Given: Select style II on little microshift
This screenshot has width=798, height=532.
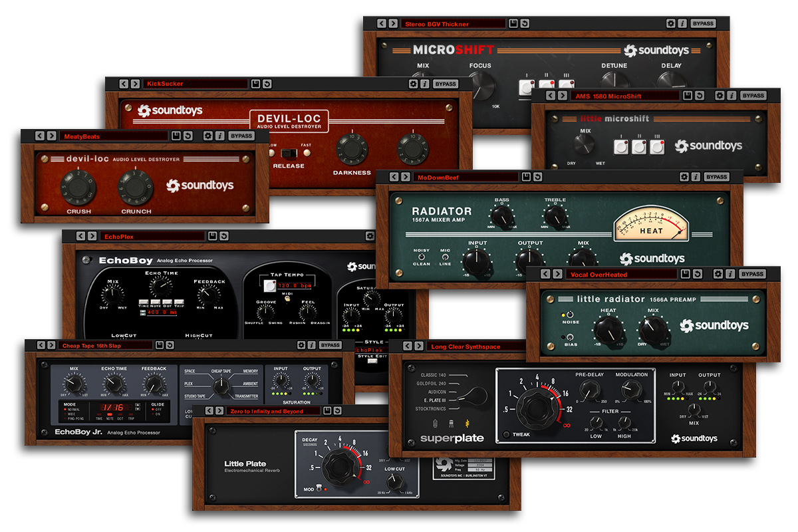Looking at the screenshot, I should (639, 147).
